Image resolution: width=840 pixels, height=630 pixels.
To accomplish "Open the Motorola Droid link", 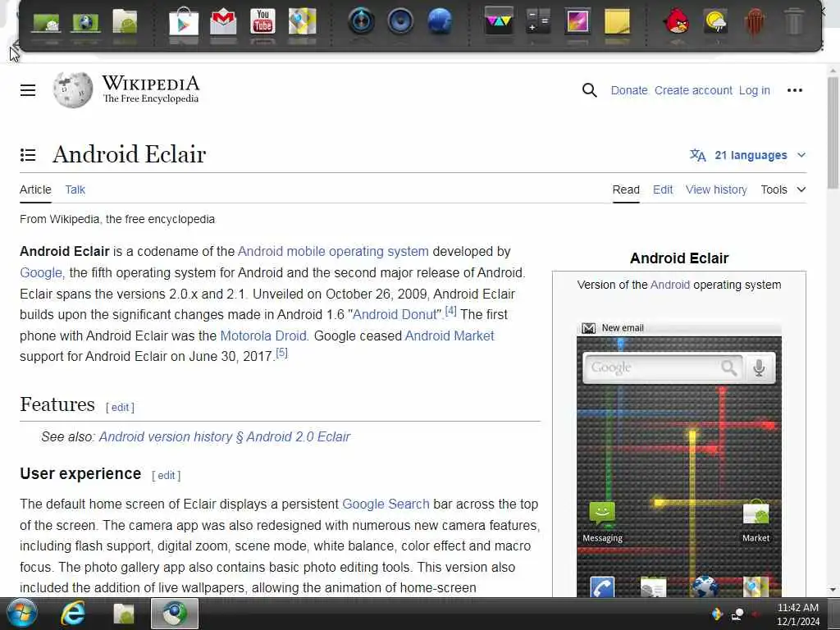I will pos(263,336).
